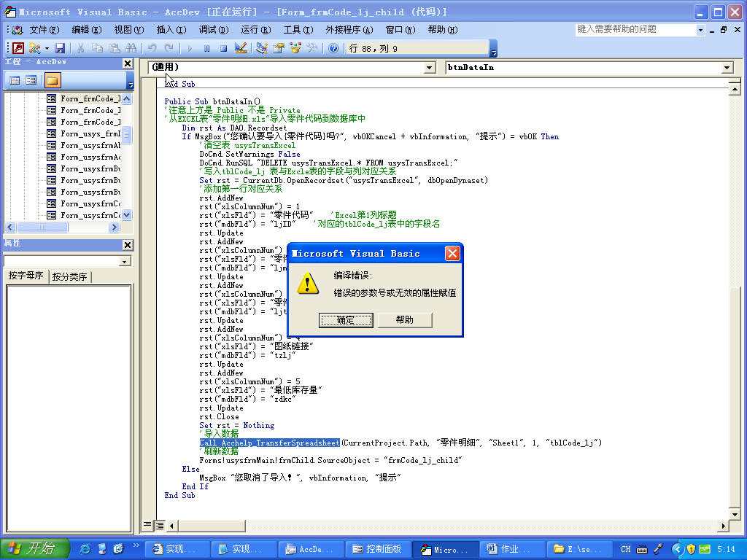The image size is (747, 560).
Task: Click 帮助 in the compile error dialog
Action: click(x=405, y=320)
